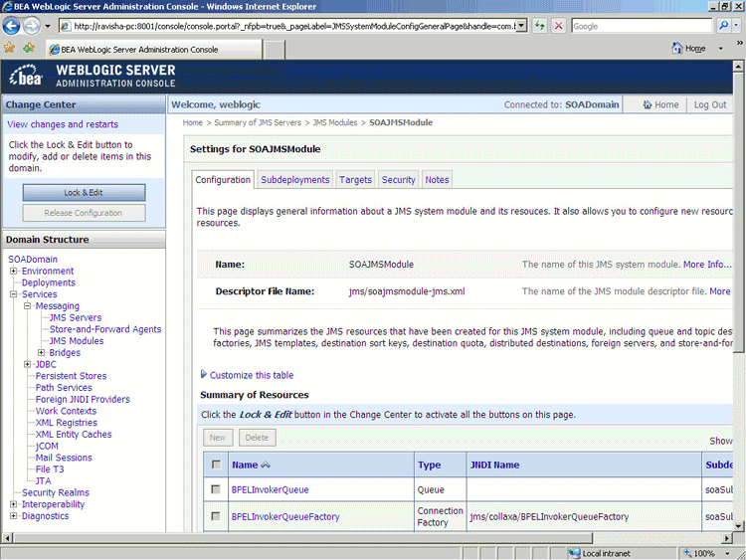Click the JMS Modules breadcrumb link

[335, 122]
